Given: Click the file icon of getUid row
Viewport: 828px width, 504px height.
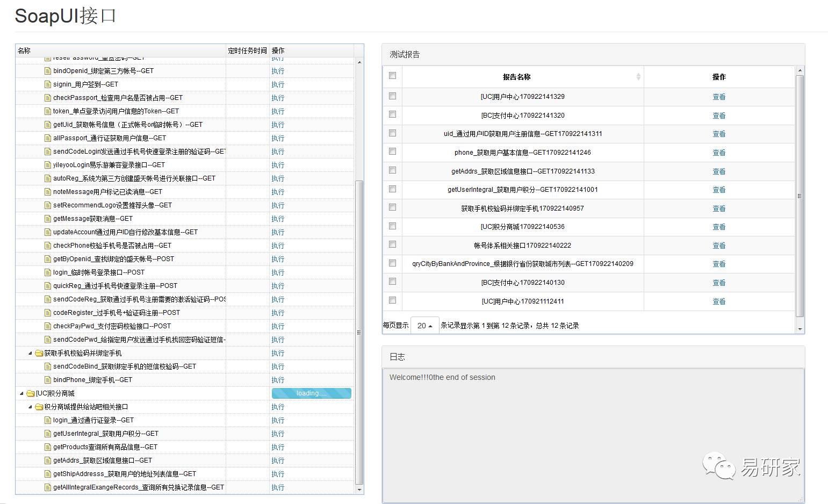Looking at the screenshot, I should 48,125.
